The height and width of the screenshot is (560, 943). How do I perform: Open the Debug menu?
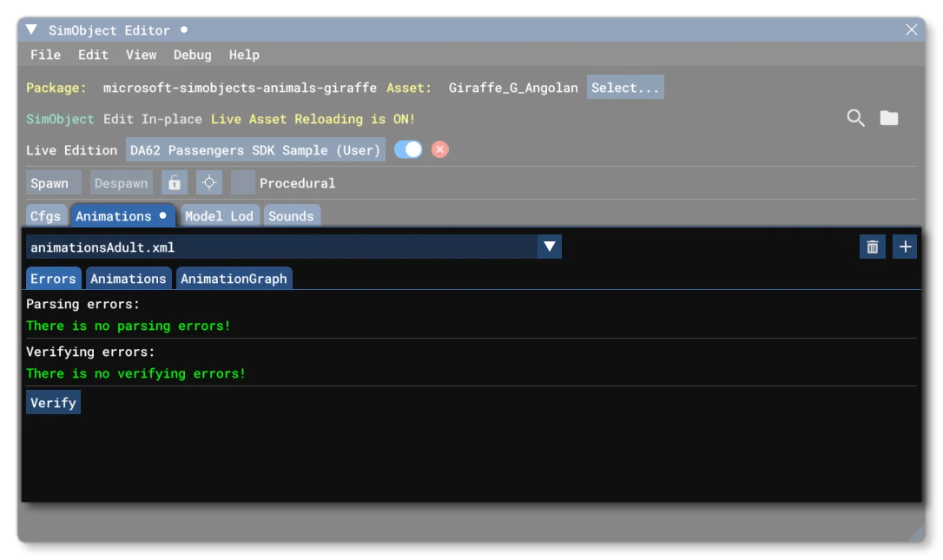tap(193, 55)
